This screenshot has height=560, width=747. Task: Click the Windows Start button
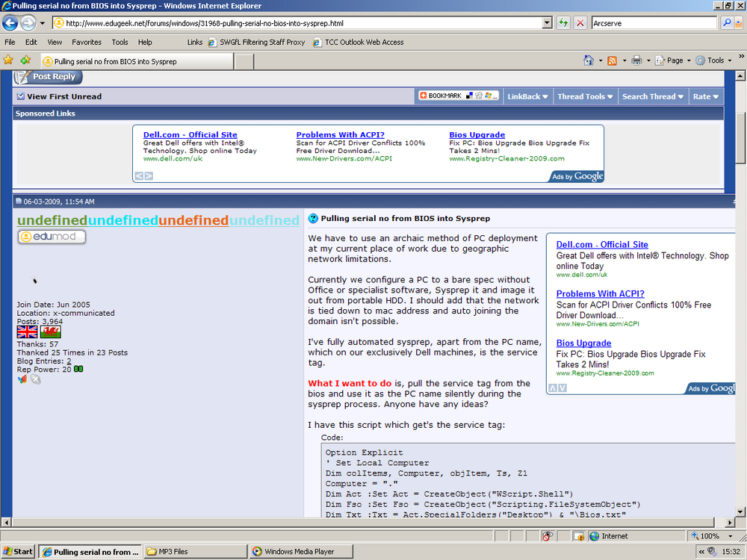19,552
